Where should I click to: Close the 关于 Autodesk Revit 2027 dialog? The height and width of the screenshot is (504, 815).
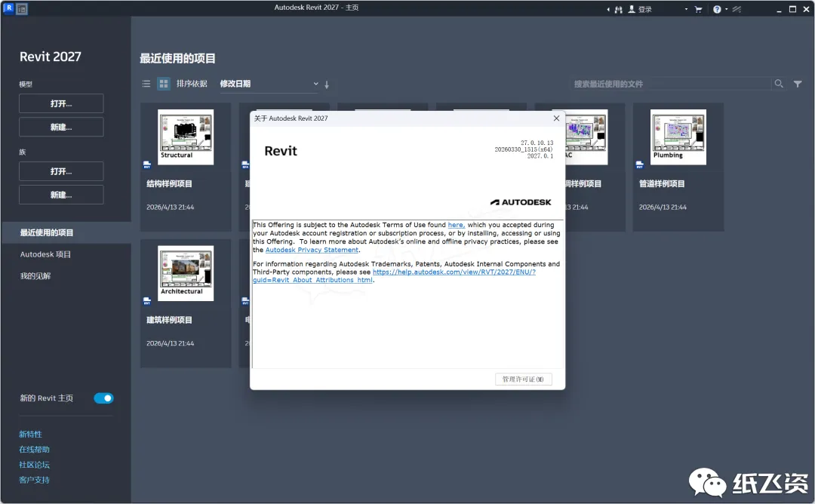556,118
